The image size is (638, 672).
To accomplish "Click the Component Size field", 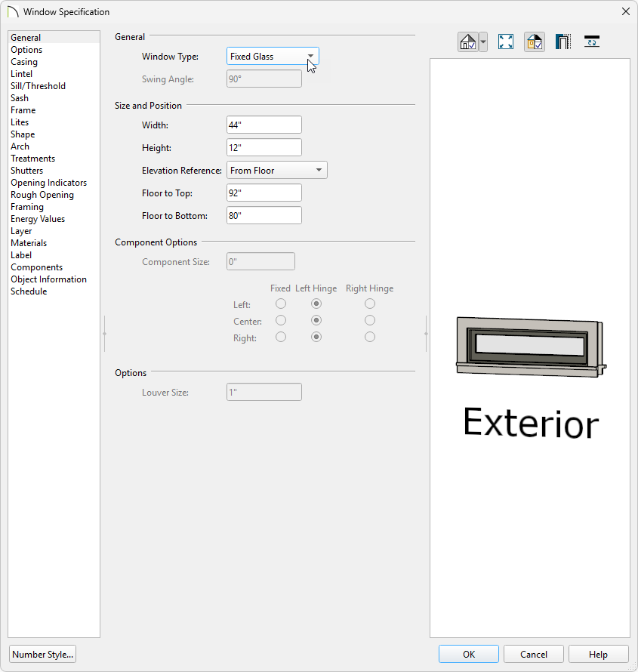I will [x=260, y=261].
